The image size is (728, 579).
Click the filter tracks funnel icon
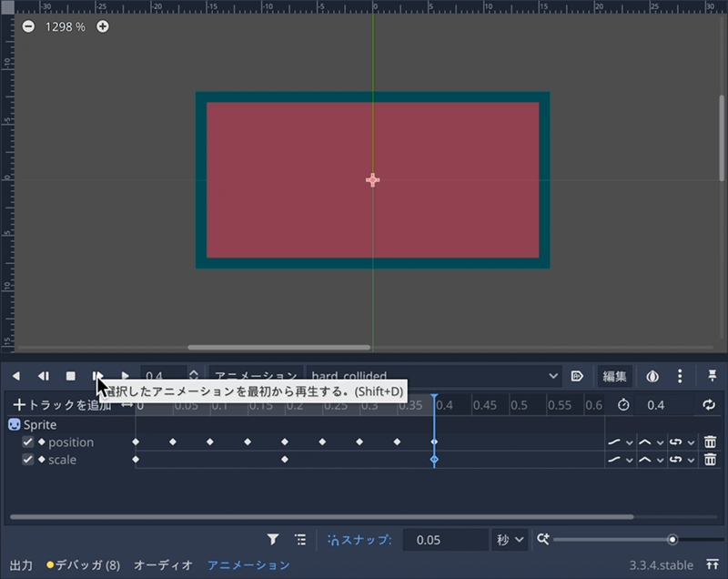click(x=272, y=540)
